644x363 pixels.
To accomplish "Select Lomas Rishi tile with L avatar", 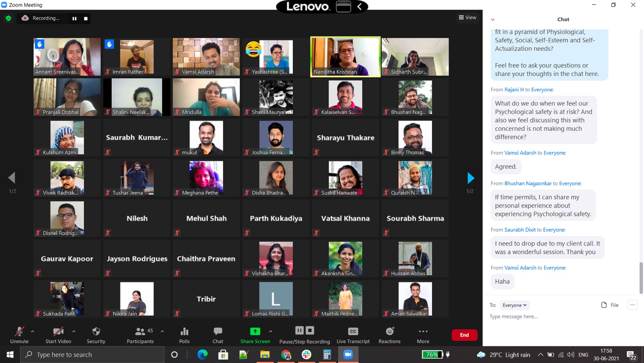I will pyautogui.click(x=276, y=299).
